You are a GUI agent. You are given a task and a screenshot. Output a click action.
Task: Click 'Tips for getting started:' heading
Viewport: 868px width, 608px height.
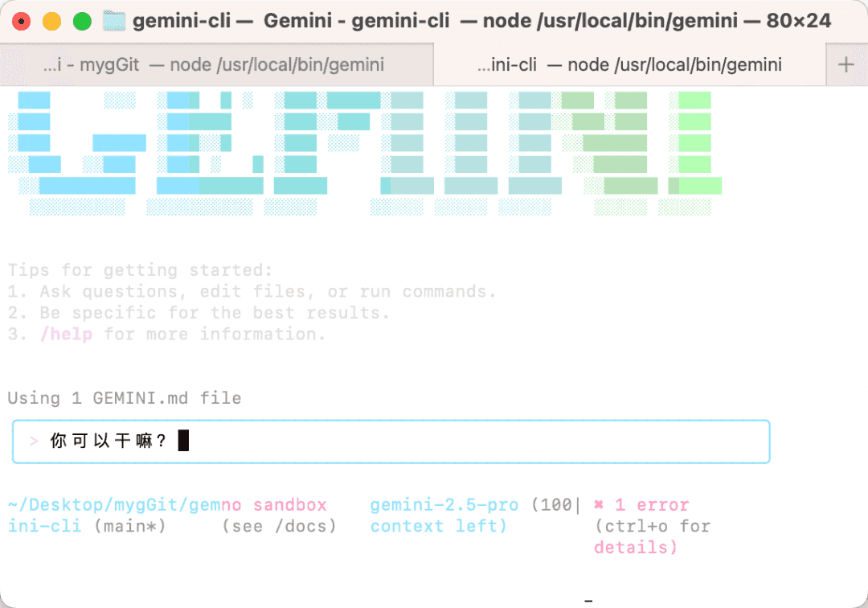(x=140, y=270)
